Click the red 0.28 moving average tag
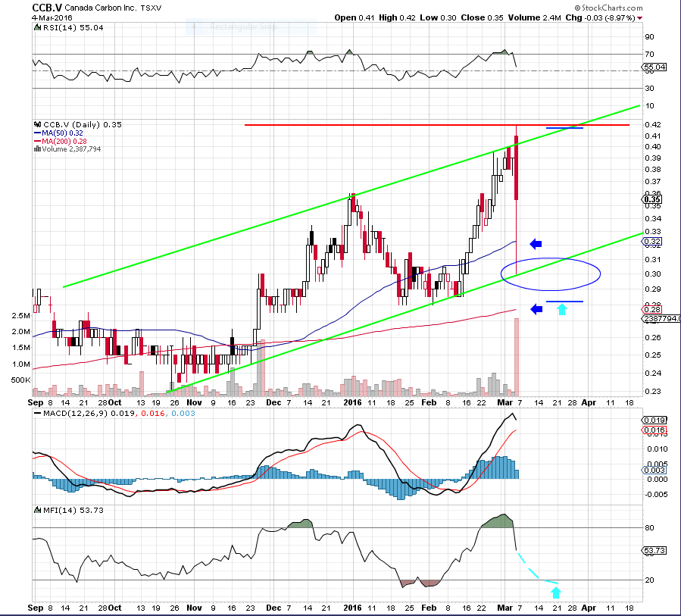681x616 pixels. point(651,309)
